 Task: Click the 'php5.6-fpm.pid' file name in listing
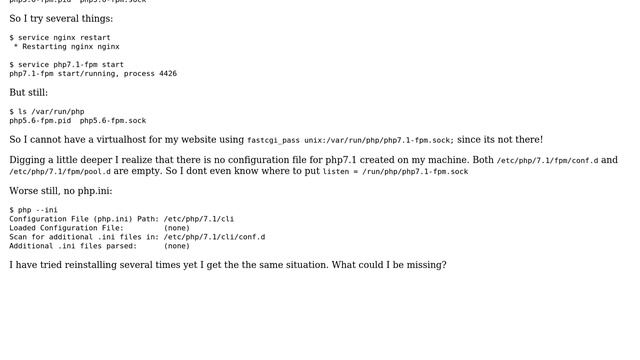(x=40, y=120)
